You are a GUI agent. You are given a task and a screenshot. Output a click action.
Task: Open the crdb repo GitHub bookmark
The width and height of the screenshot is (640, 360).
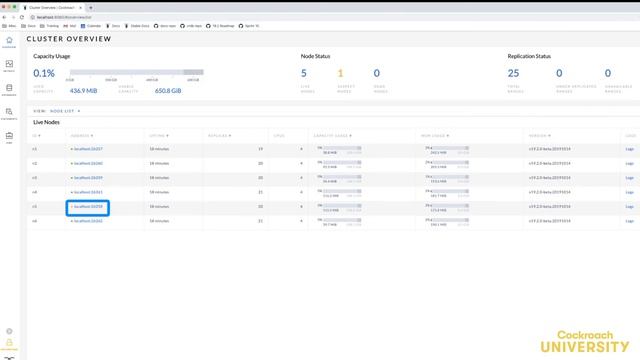click(191, 26)
